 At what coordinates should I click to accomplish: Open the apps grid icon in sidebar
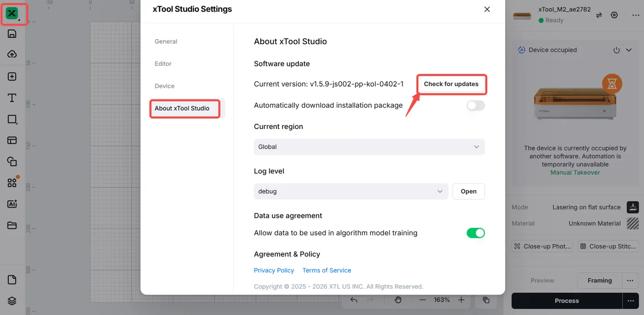click(12, 182)
